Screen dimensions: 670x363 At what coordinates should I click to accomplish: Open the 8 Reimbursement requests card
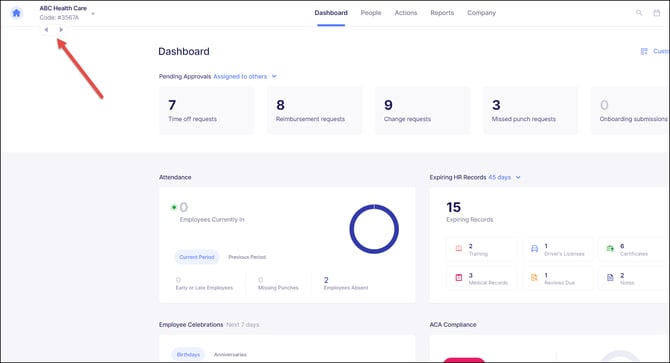(314, 111)
